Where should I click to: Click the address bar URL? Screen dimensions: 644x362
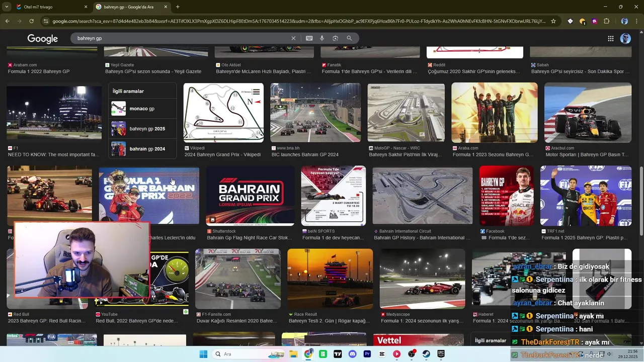point(299,21)
